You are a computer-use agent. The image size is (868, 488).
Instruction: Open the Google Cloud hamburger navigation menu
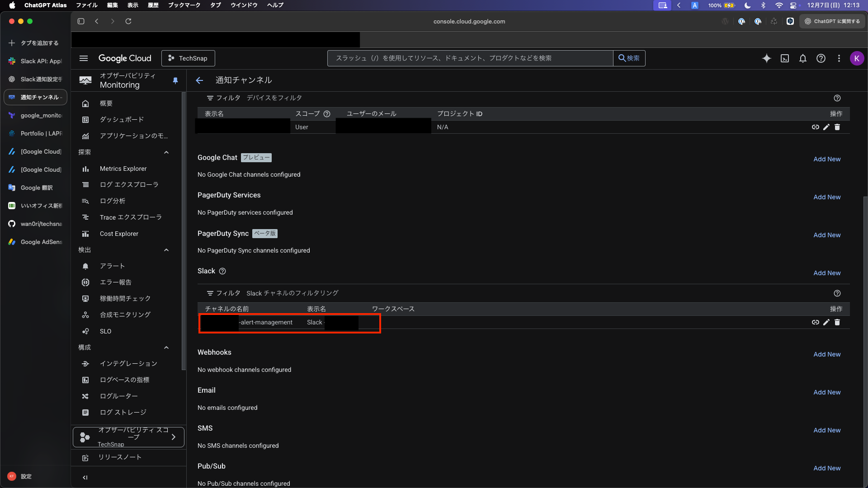coord(84,58)
